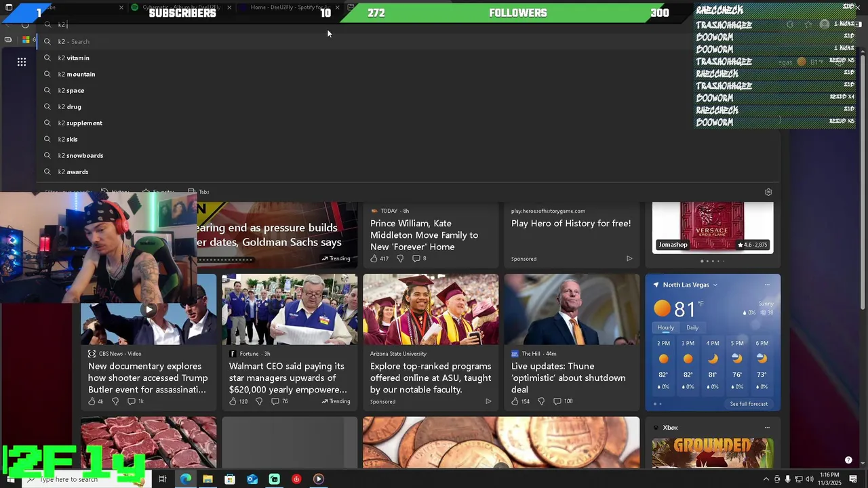
Task: Open the Versace Jomashop product card
Action: tap(713, 227)
